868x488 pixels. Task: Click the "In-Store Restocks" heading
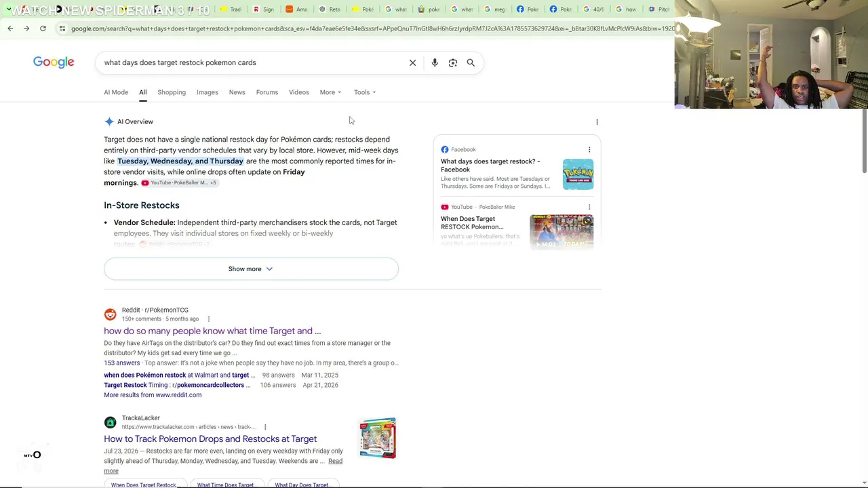142,205
